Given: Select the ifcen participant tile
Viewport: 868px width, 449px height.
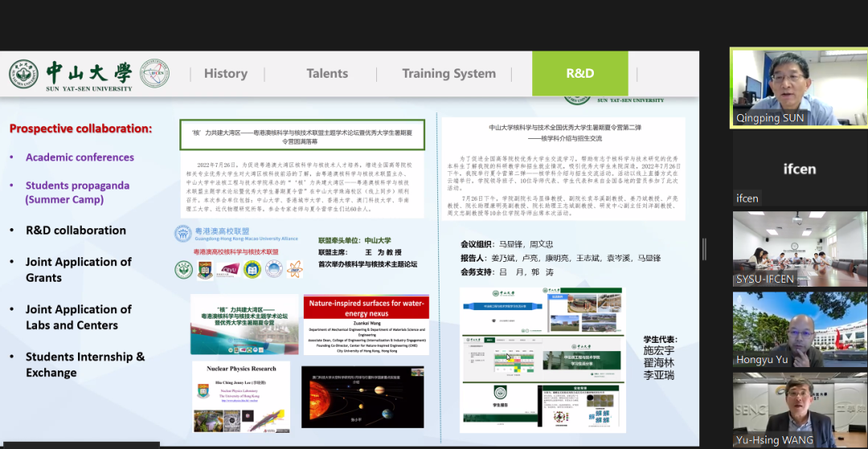Looking at the screenshot, I should [798, 169].
